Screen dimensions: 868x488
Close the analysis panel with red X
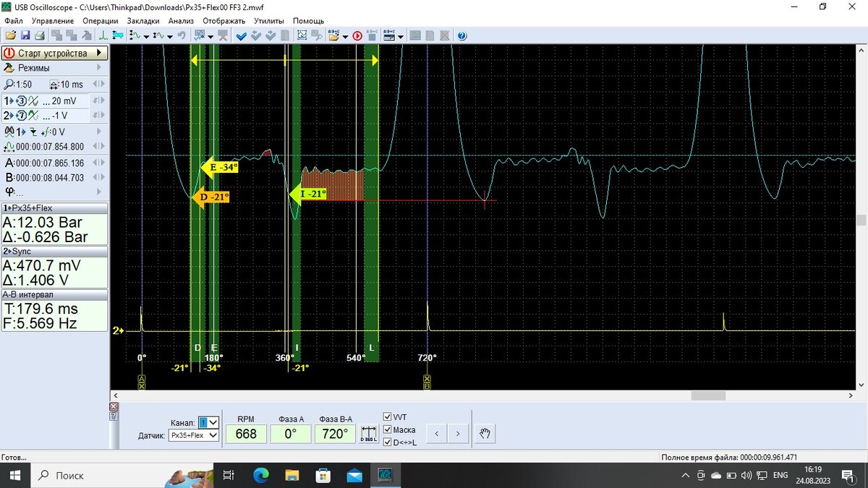click(x=114, y=407)
